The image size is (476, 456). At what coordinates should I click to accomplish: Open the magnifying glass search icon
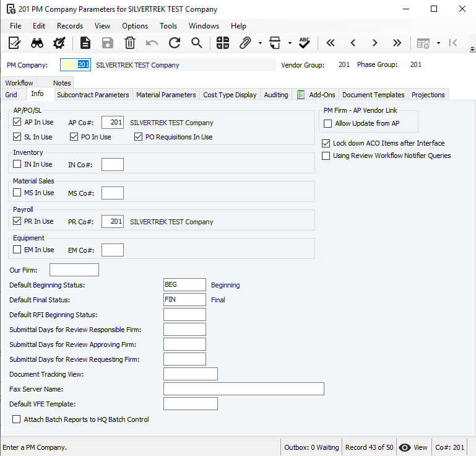coord(197,43)
